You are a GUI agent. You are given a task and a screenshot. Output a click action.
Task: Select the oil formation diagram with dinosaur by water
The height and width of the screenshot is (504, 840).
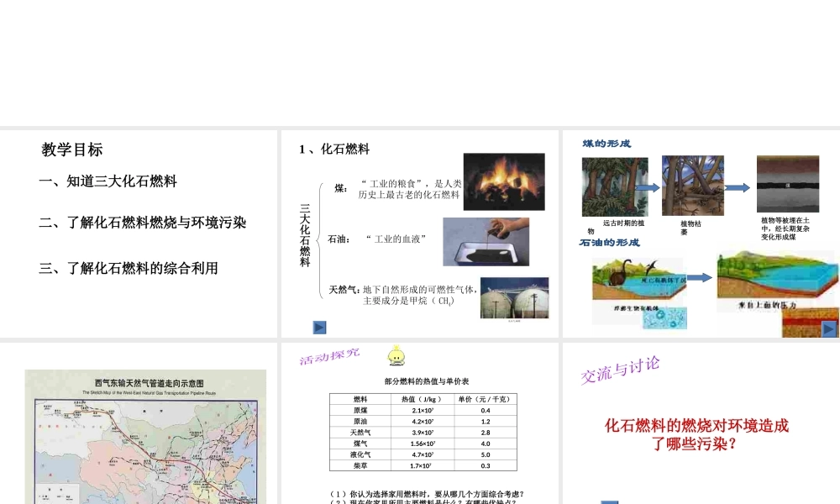(x=638, y=280)
